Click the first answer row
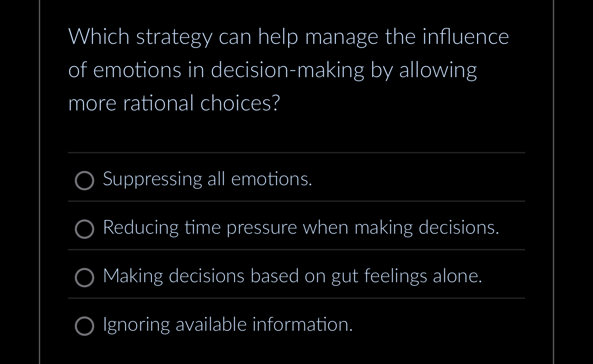593x364 pixels. pos(296,179)
